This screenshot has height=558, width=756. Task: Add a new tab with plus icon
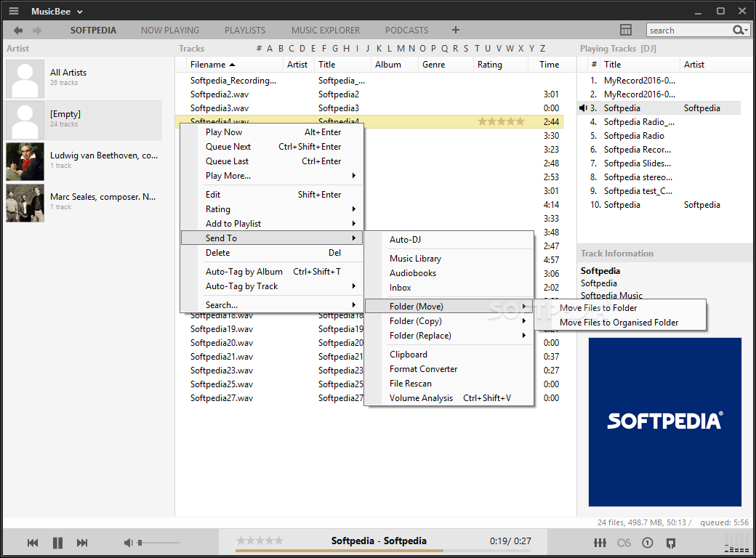pos(456,30)
